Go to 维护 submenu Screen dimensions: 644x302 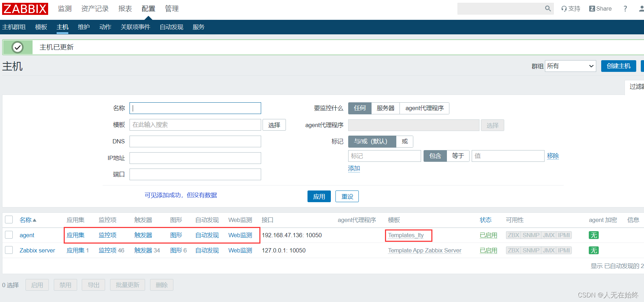(84, 27)
